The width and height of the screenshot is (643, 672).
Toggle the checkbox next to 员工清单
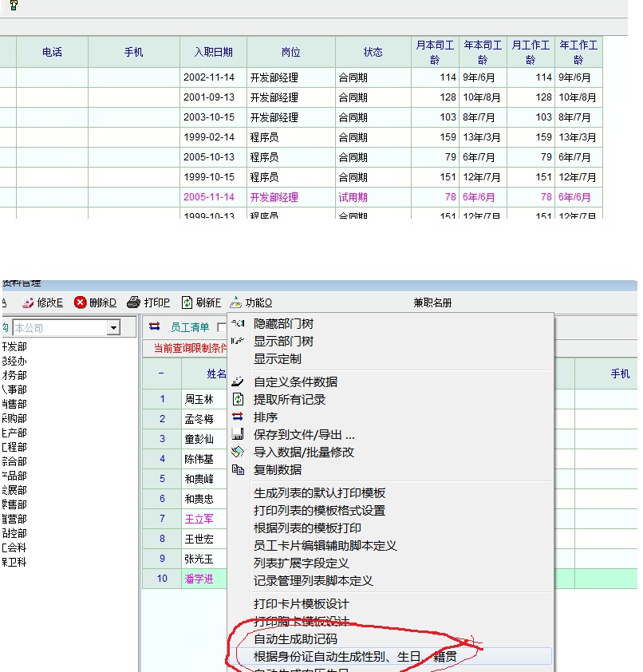tap(222, 327)
